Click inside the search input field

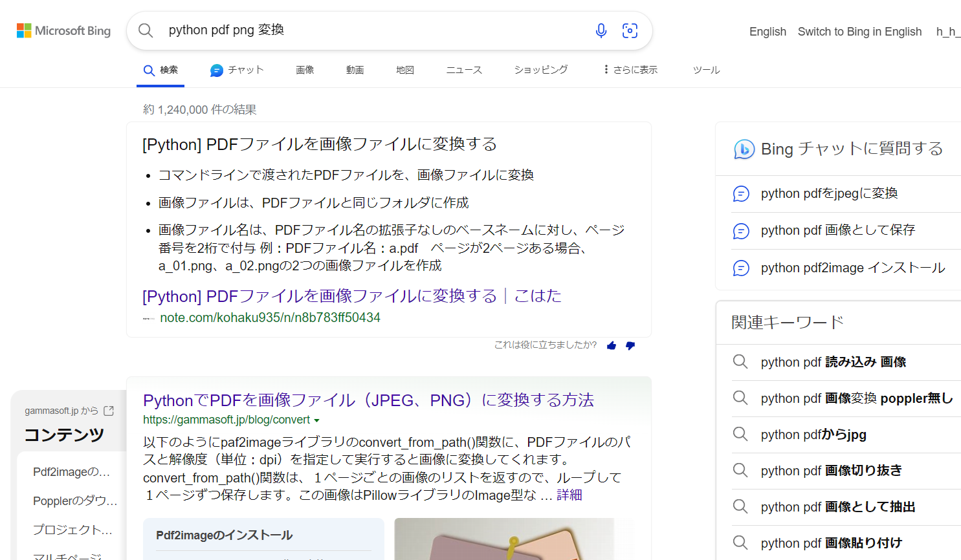coord(324,30)
